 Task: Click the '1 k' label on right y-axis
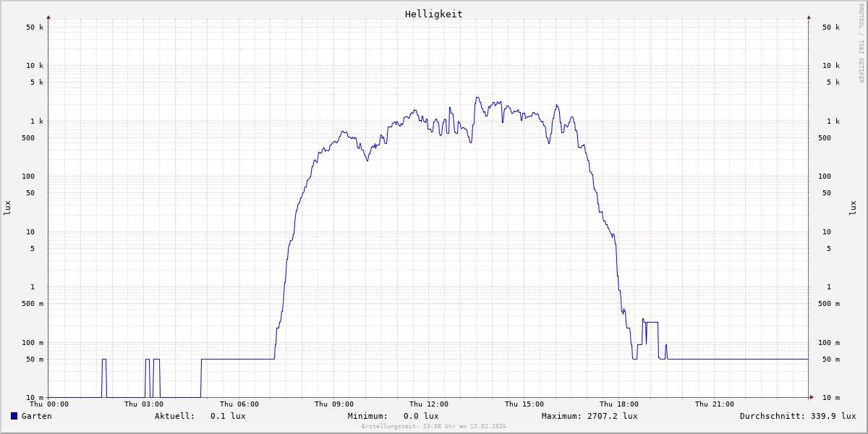tap(833, 121)
